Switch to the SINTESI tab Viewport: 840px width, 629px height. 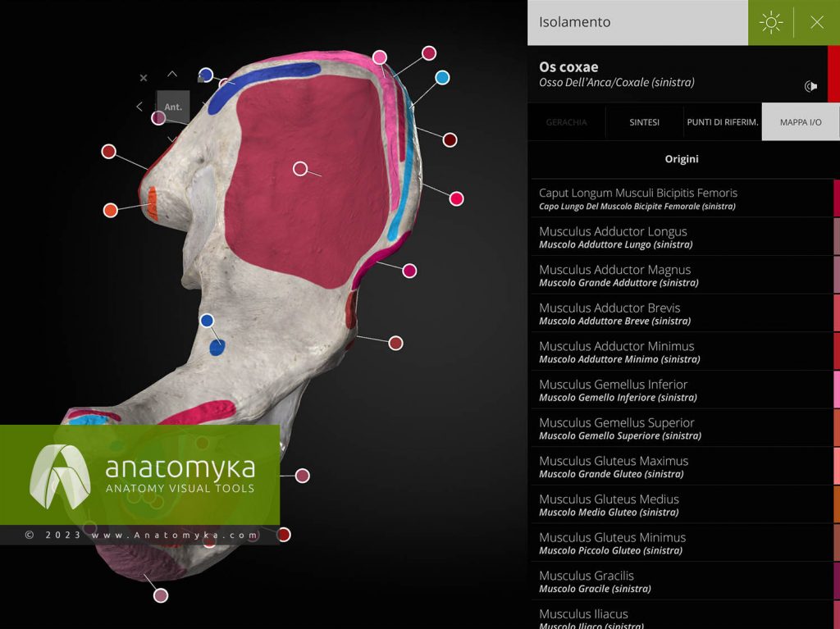click(x=644, y=121)
